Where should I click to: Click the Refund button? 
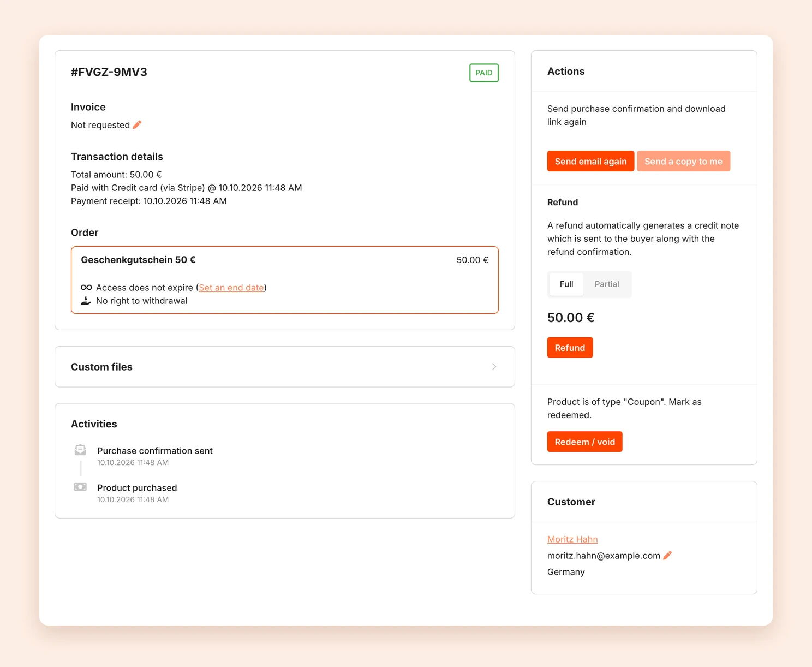click(570, 348)
